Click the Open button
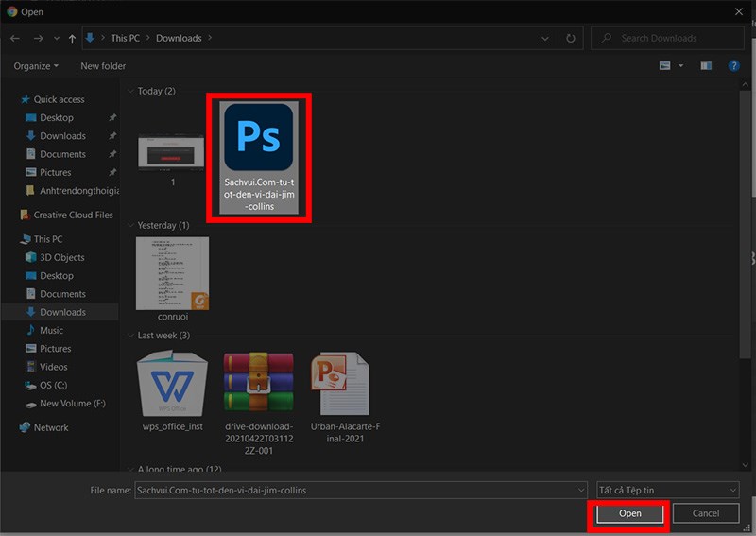 [x=630, y=513]
